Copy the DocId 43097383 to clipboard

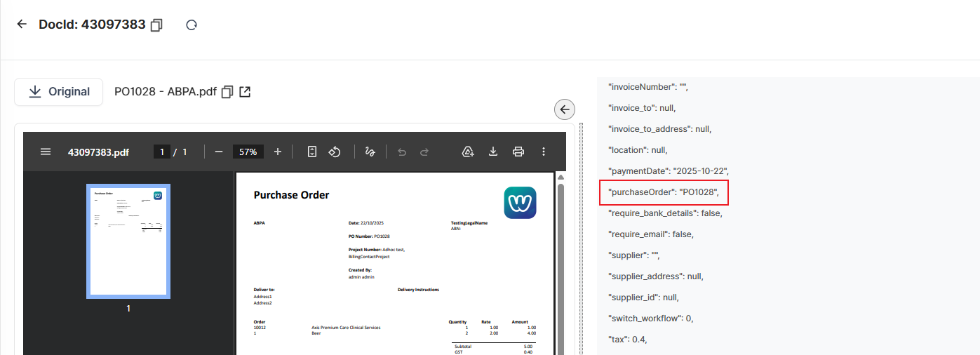tap(156, 25)
